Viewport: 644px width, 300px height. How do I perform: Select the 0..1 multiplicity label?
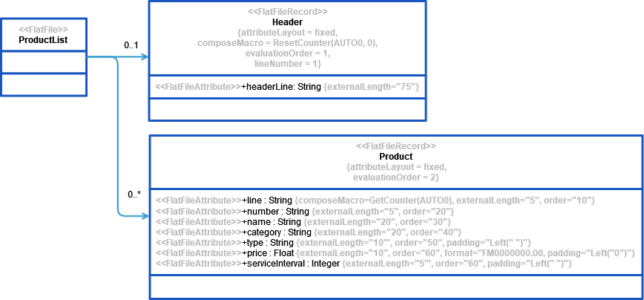[131, 46]
